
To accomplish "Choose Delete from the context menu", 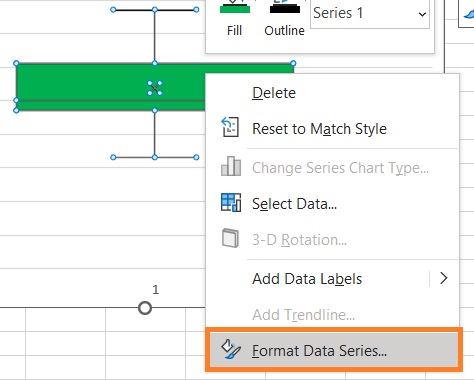I will point(274,93).
